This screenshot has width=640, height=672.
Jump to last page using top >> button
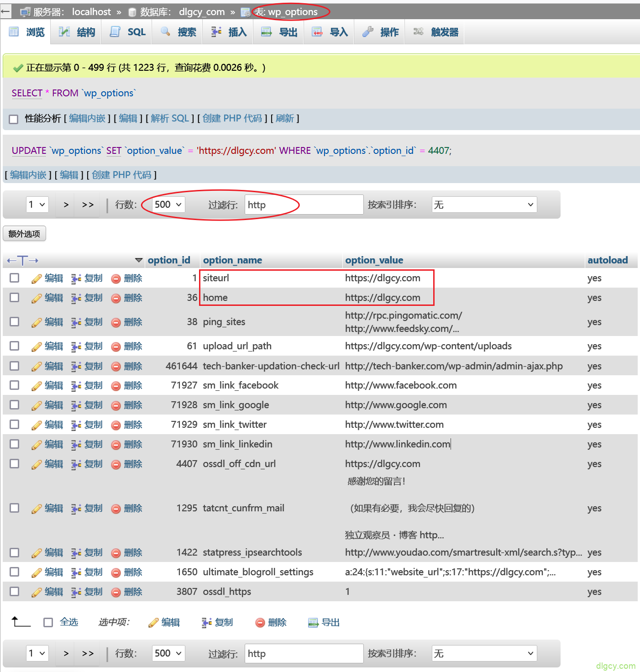pos(88,205)
